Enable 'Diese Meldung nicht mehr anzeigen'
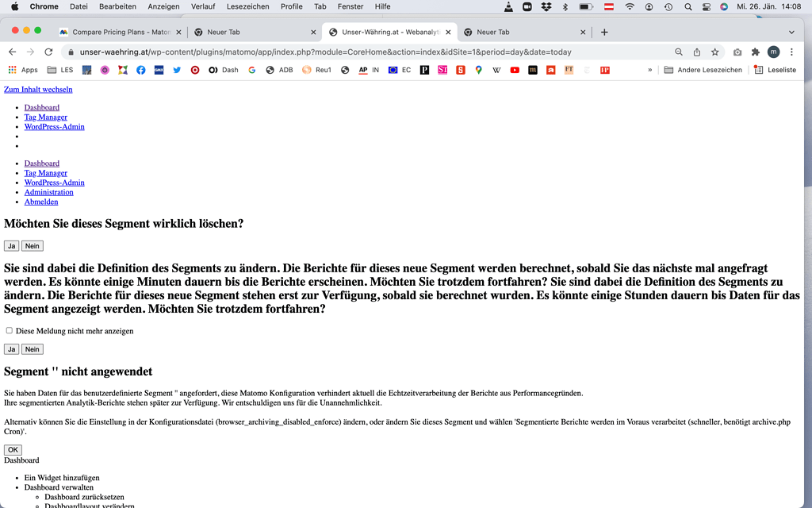This screenshot has width=812, height=508. [8, 331]
